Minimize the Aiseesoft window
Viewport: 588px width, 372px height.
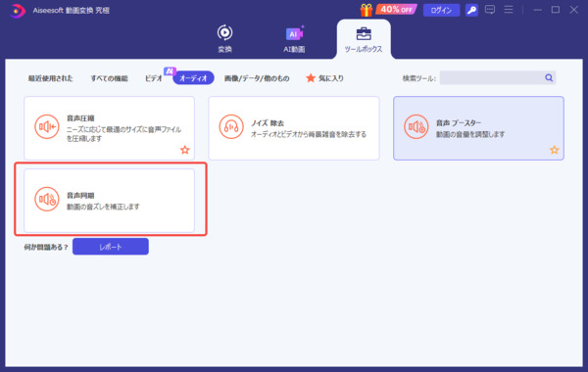tap(538, 10)
